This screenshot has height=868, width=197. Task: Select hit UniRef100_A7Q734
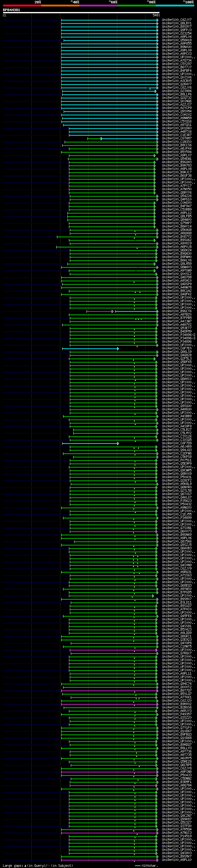click(177, 61)
